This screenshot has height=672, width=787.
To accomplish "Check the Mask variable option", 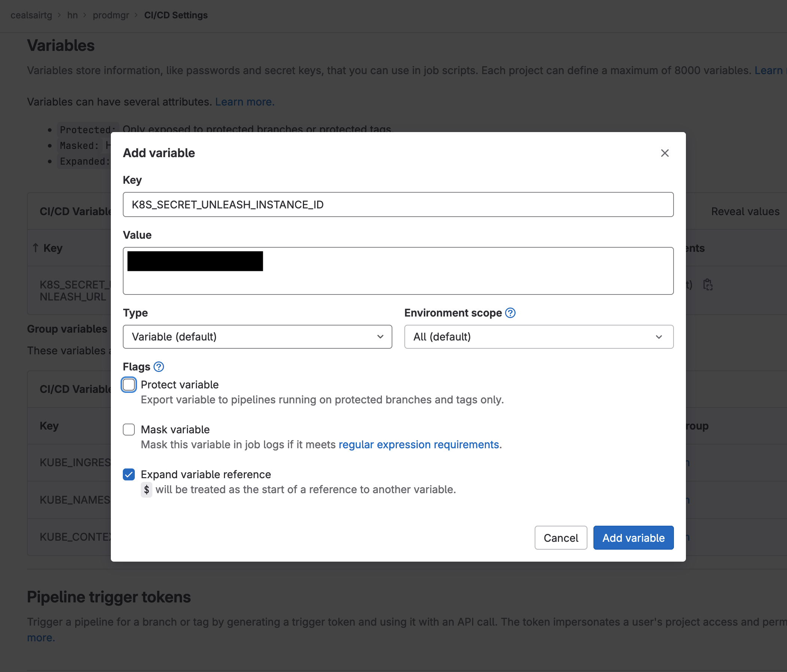I will 129,430.
